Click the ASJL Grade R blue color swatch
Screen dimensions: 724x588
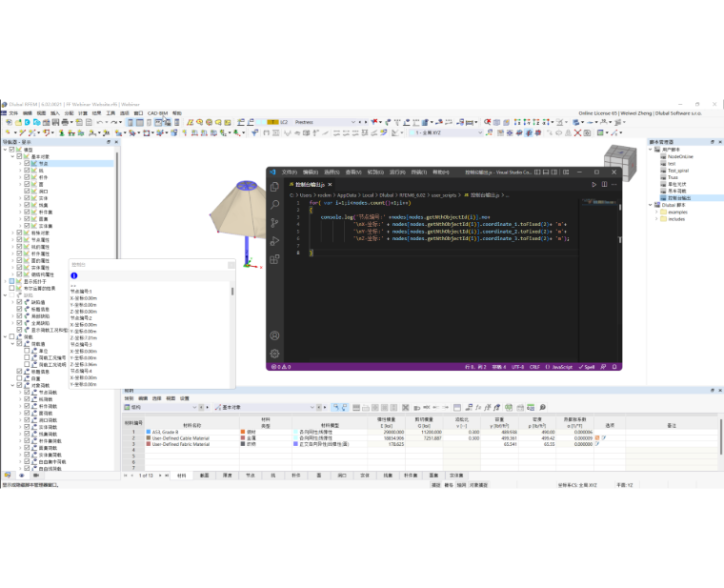149,432
